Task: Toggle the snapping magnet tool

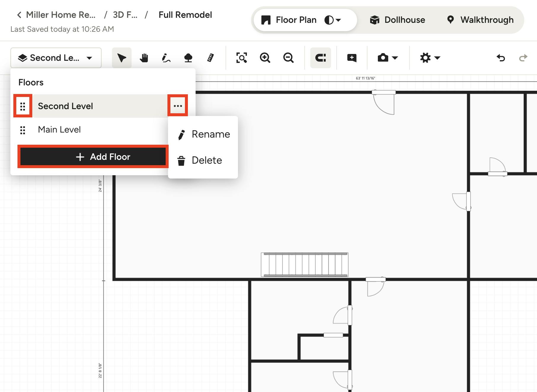Action: point(320,58)
